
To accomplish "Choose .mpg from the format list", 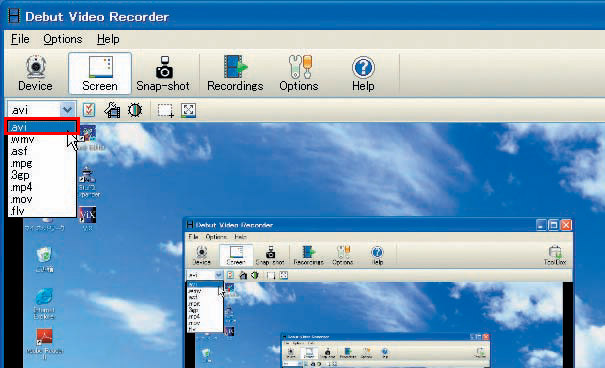I will (42, 163).
